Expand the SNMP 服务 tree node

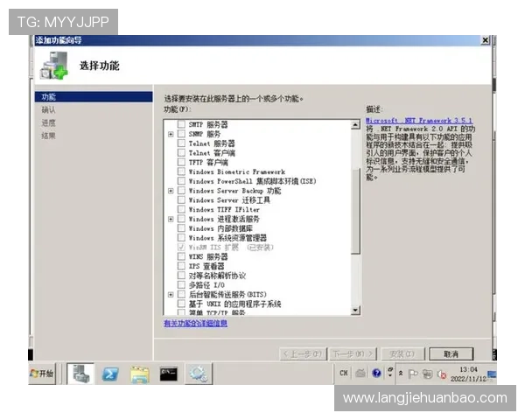(171, 134)
